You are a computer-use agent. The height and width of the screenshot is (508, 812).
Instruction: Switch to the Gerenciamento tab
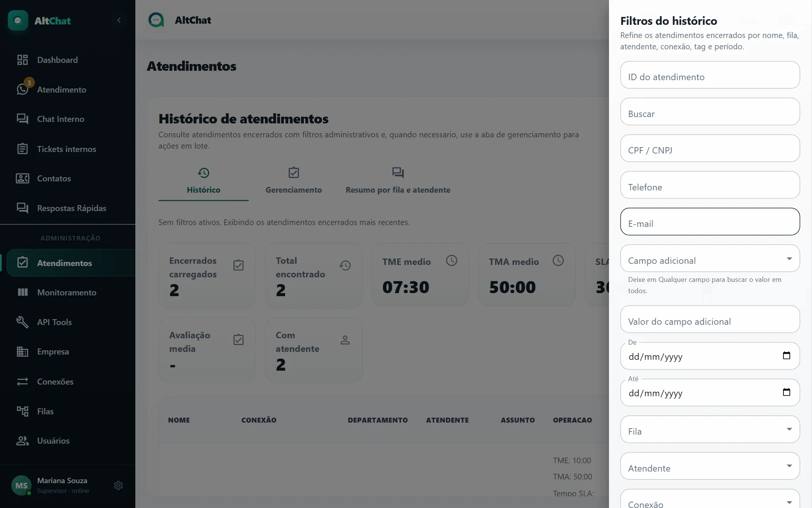click(x=294, y=181)
